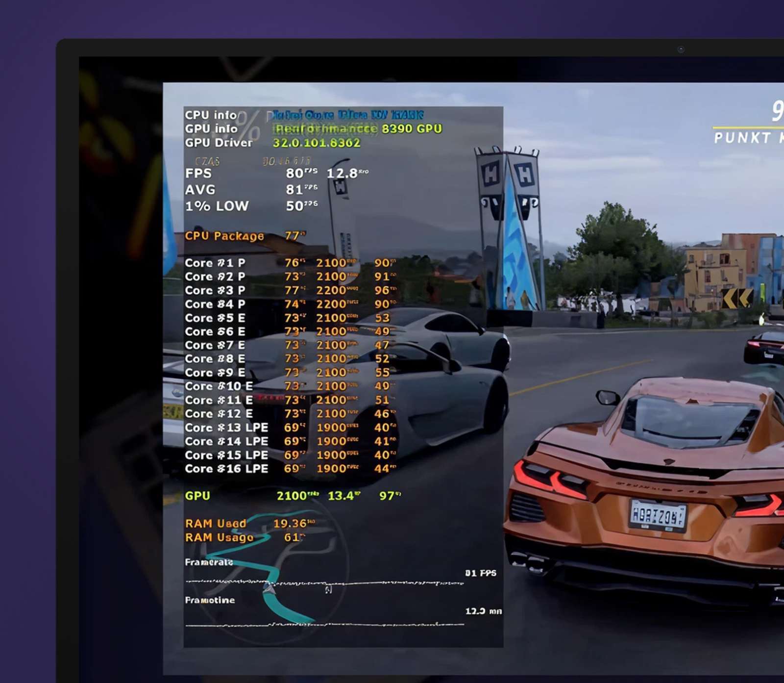784x683 pixels.
Task: Click the AVG FPS label
Action: pyautogui.click(x=200, y=190)
